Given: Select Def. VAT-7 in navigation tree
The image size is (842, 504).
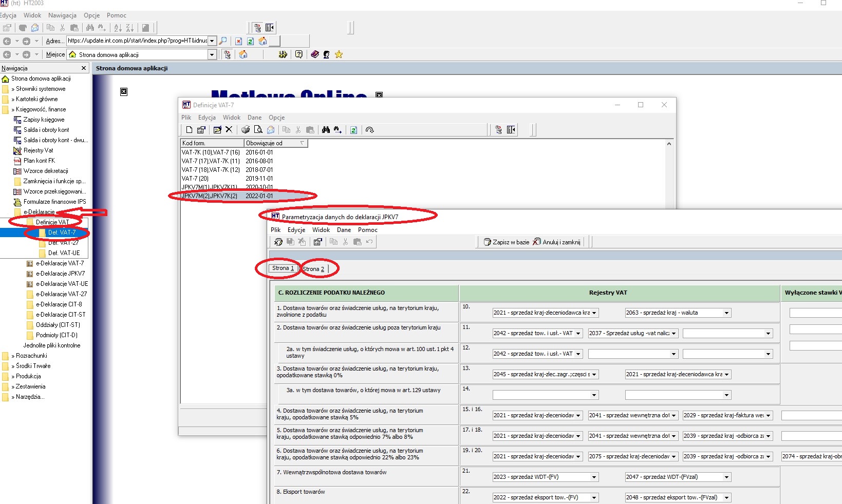Looking at the screenshot, I should click(x=62, y=232).
